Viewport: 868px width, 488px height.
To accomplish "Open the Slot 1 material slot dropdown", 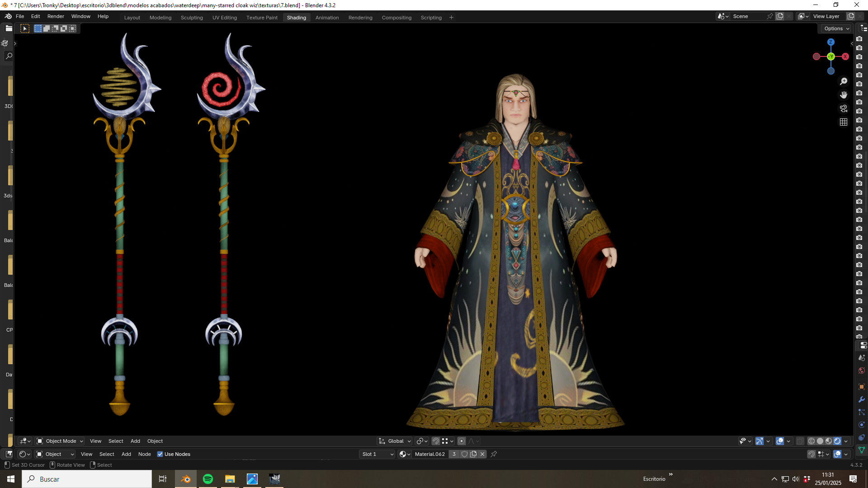I will pyautogui.click(x=377, y=454).
